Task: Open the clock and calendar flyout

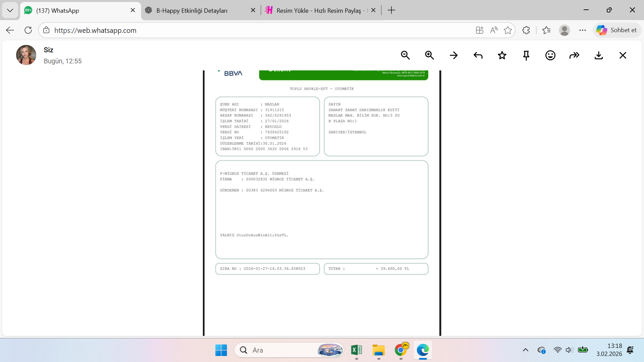Action: (609, 350)
